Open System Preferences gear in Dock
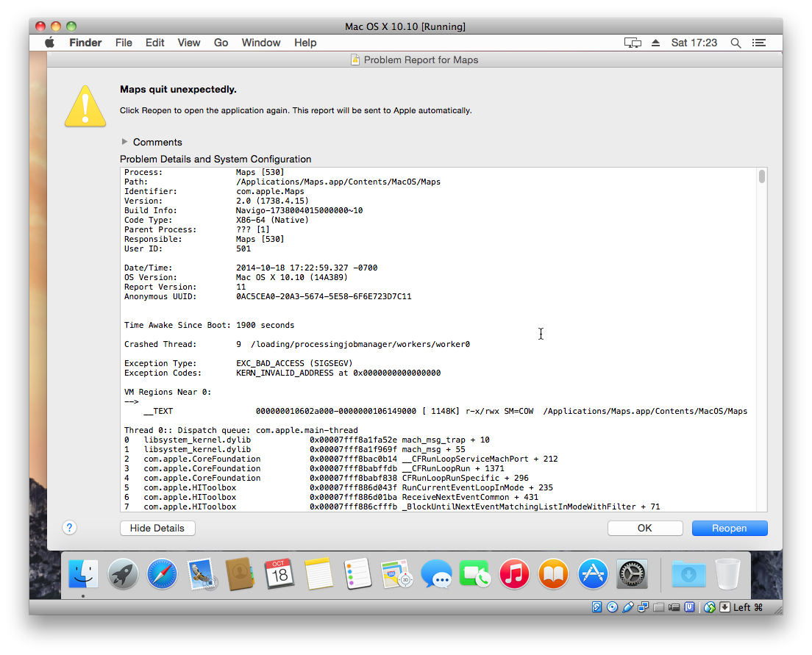The image size is (812, 655). [x=633, y=573]
